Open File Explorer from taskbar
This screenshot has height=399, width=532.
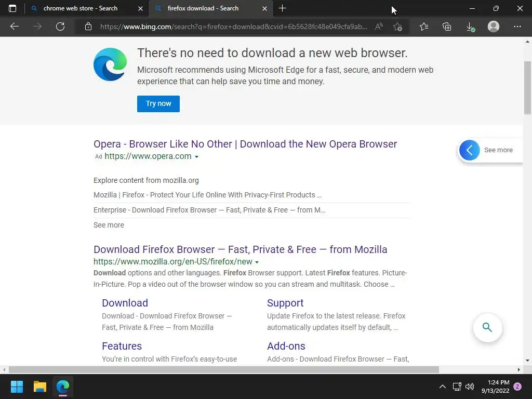(39, 387)
